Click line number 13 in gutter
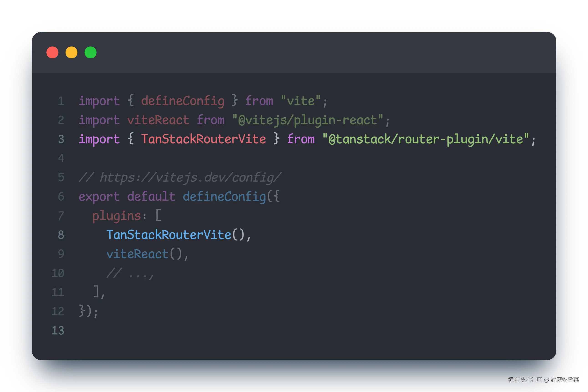Image resolution: width=588 pixels, height=392 pixels. [58, 331]
